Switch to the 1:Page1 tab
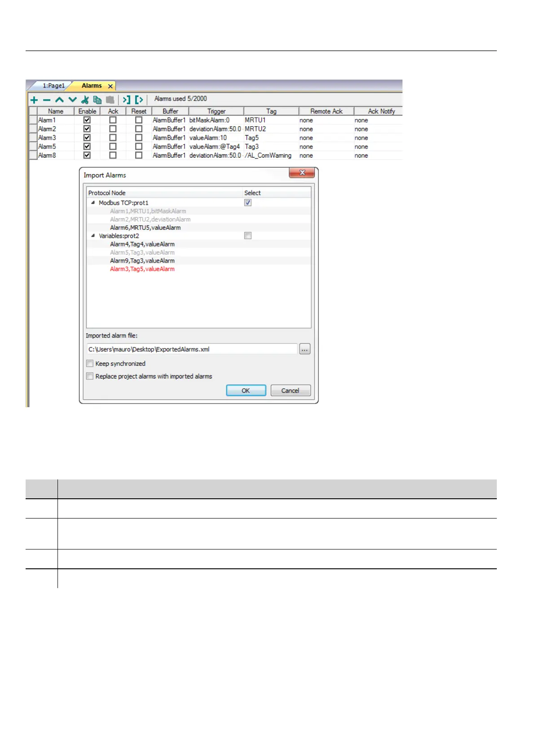 point(53,86)
